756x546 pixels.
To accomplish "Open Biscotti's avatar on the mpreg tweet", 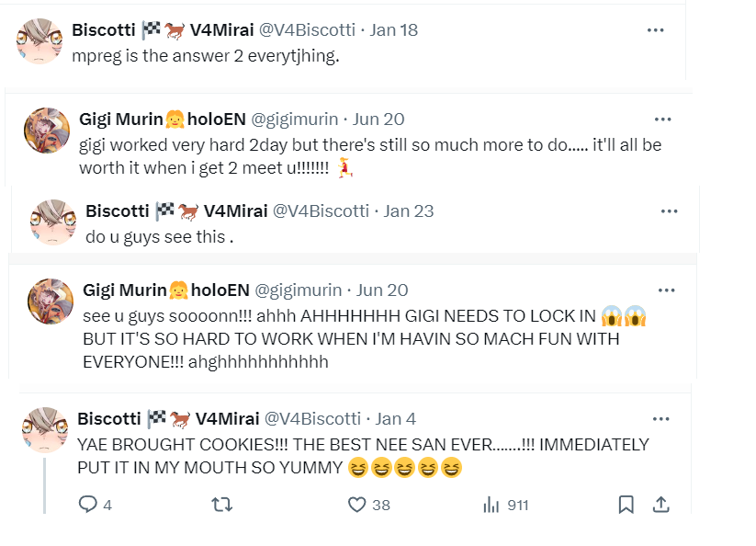I will point(39,41).
